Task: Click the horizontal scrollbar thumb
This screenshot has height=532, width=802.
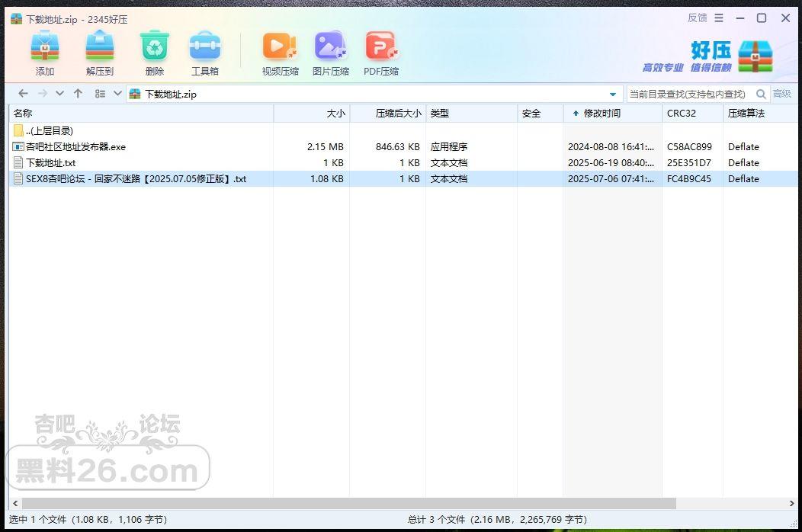Action: tap(349, 503)
